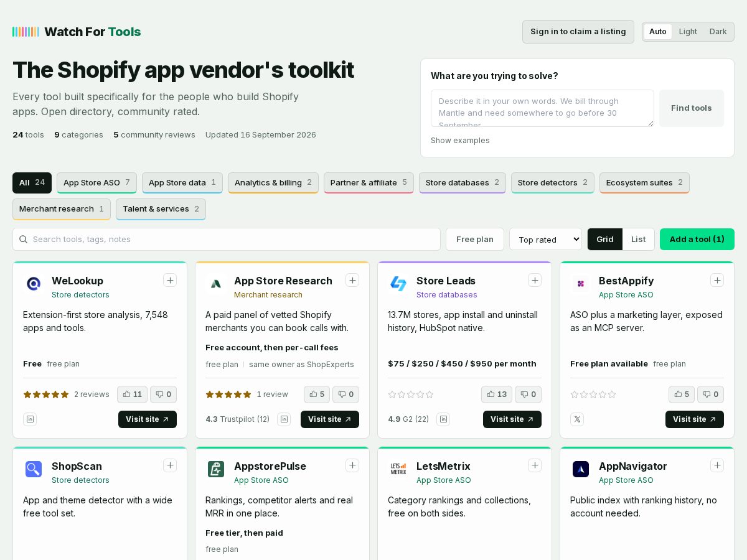Click Add a tool (1) button
The height and width of the screenshot is (560, 747).
pos(697,240)
